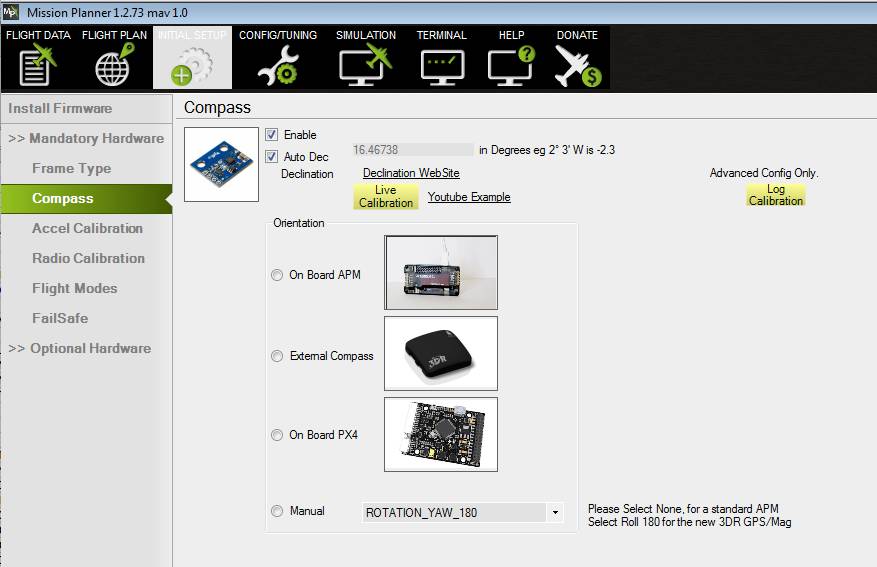Toggle the compass Enable checkbox

point(272,135)
